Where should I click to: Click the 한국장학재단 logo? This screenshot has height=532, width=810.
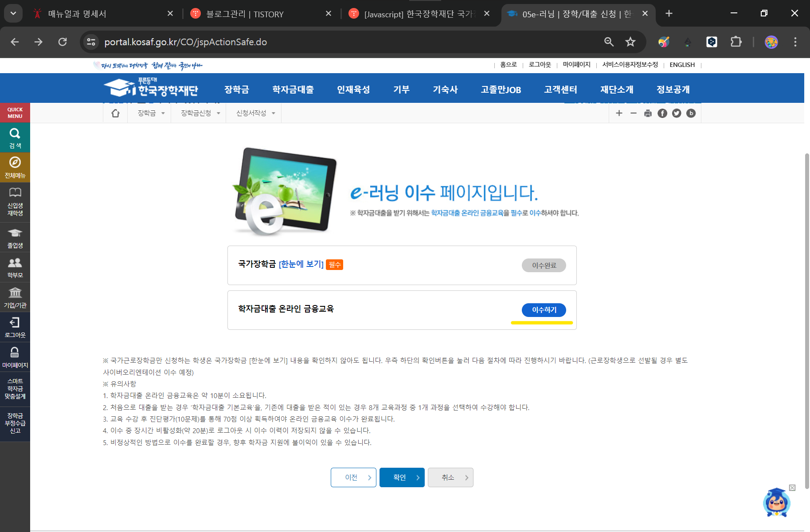click(x=151, y=88)
